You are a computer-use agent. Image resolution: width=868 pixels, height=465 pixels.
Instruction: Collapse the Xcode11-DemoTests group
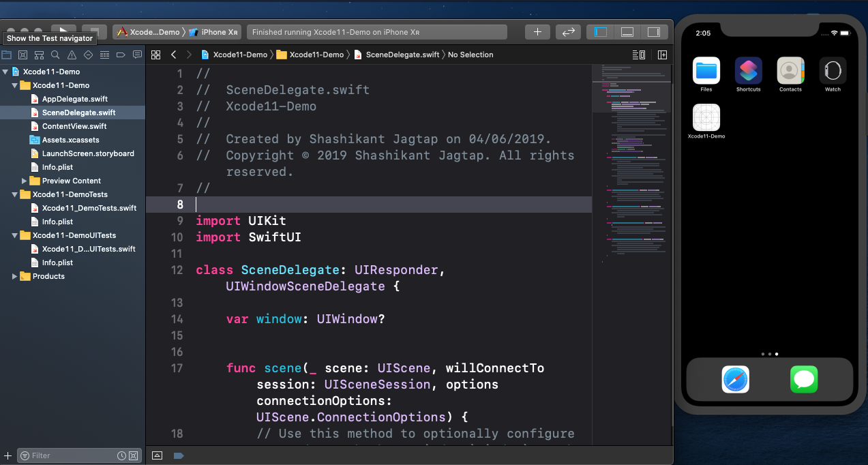point(15,194)
